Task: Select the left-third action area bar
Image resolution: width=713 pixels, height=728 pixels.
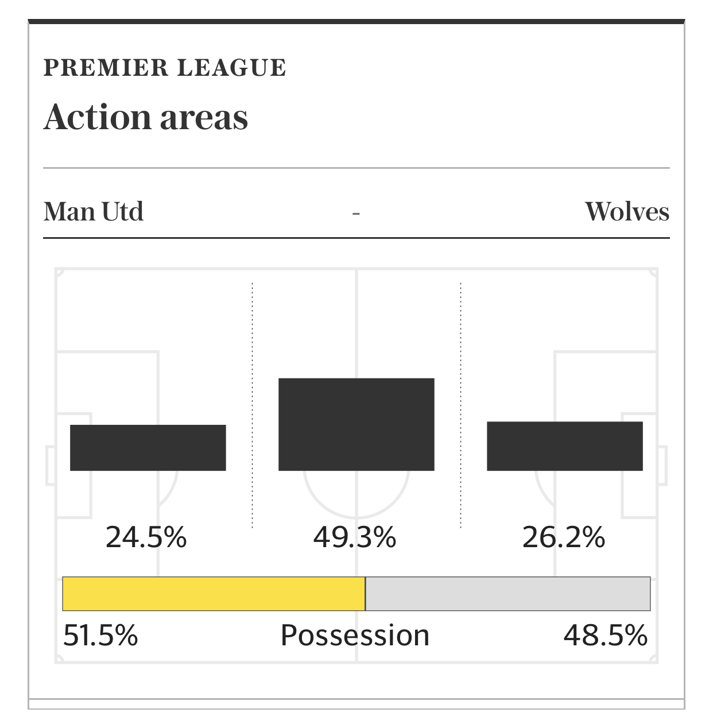Action: (x=148, y=448)
